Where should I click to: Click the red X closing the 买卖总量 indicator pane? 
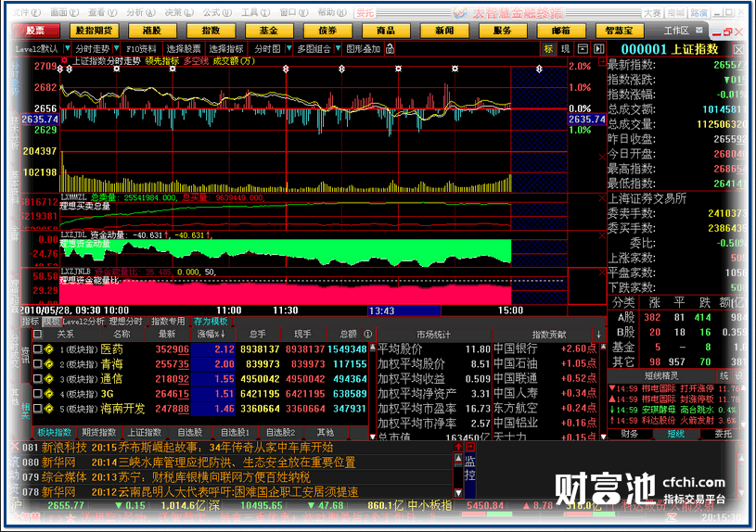point(602,197)
